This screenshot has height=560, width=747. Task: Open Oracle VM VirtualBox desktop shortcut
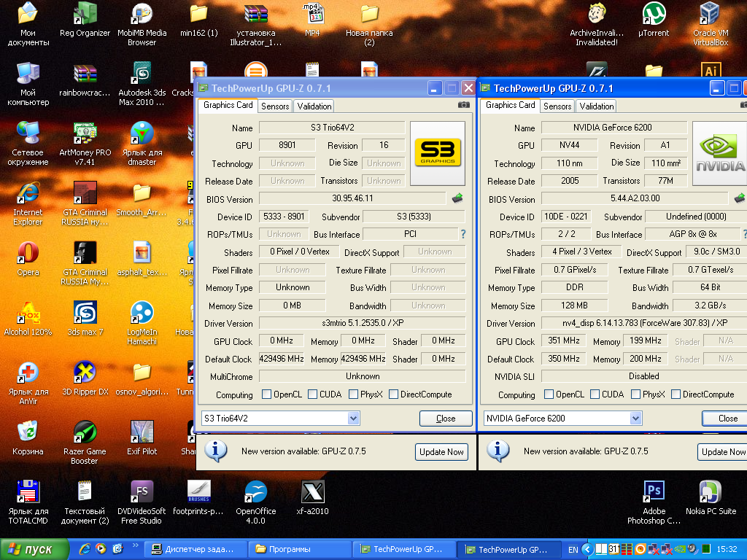point(710,15)
